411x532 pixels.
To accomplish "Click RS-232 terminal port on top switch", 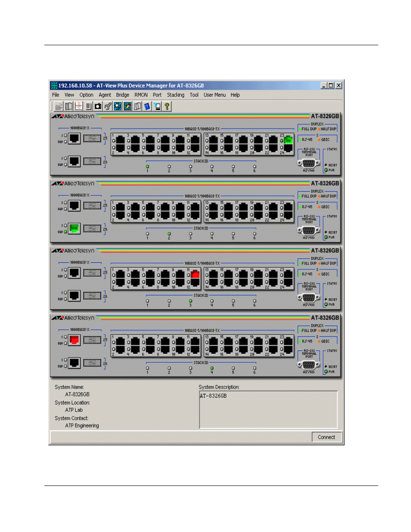I will (308, 163).
